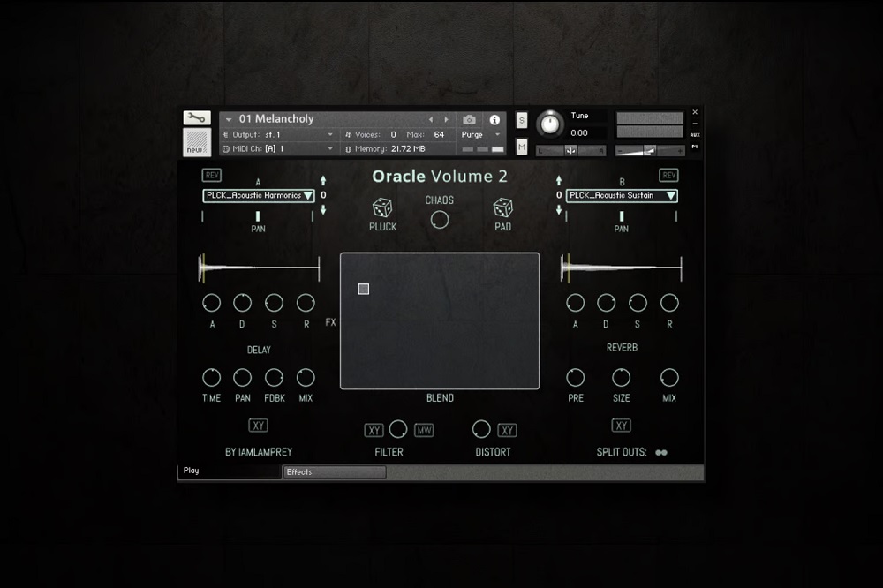Expand the Purge dropdown menu
The image size is (883, 588).
click(x=481, y=135)
